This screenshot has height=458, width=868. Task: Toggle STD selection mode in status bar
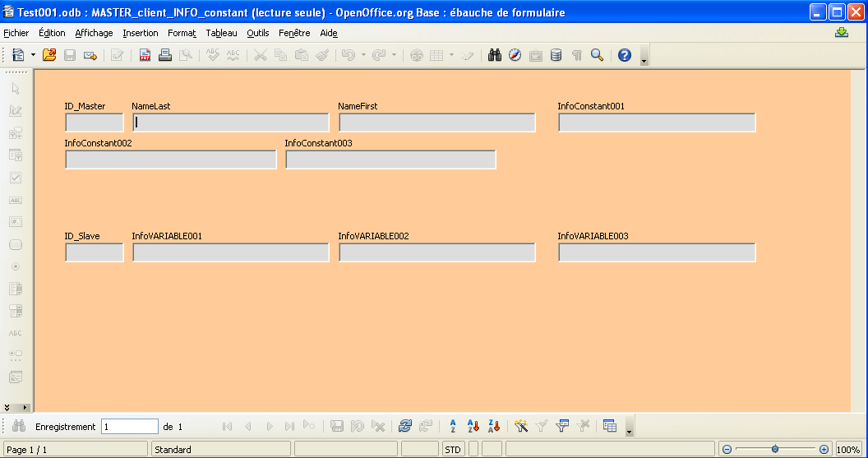coord(453,450)
